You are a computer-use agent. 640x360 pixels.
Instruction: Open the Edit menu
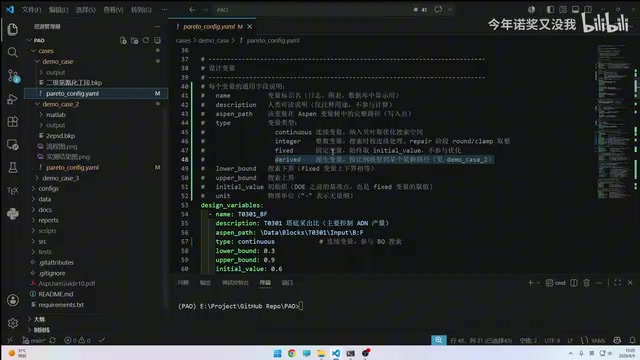click(x=58, y=9)
